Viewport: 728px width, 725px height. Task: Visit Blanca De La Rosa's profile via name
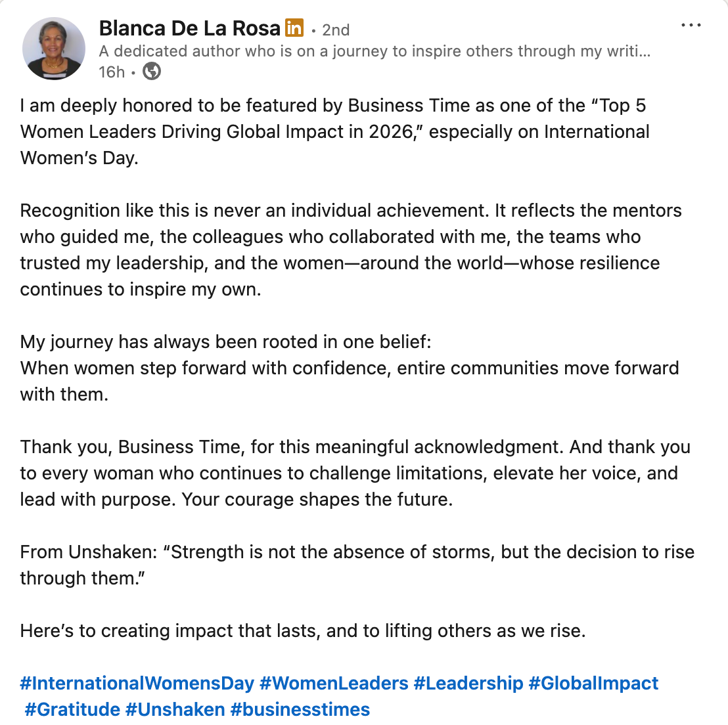[190, 28]
